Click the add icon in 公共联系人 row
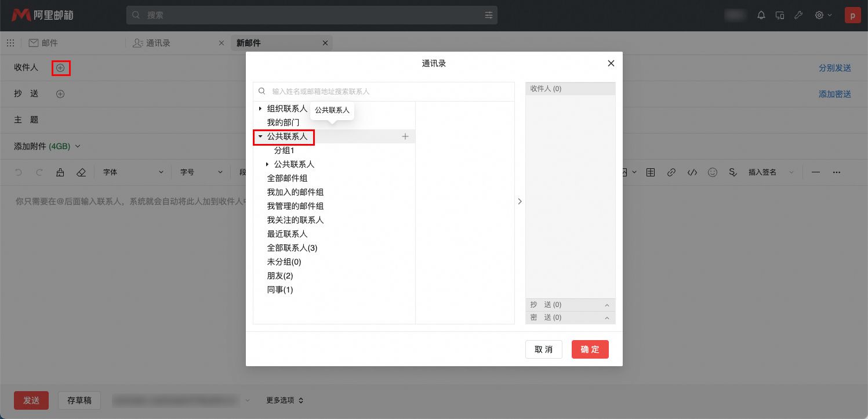Screen dimensions: 868x419 (405, 136)
